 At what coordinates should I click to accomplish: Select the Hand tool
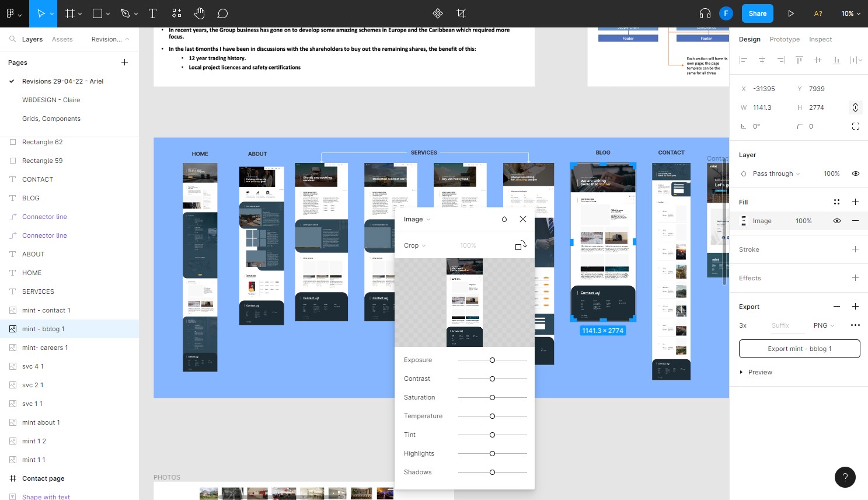click(x=200, y=13)
